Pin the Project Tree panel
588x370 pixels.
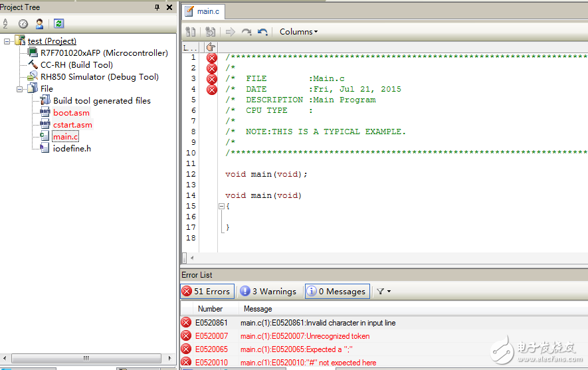tap(157, 7)
